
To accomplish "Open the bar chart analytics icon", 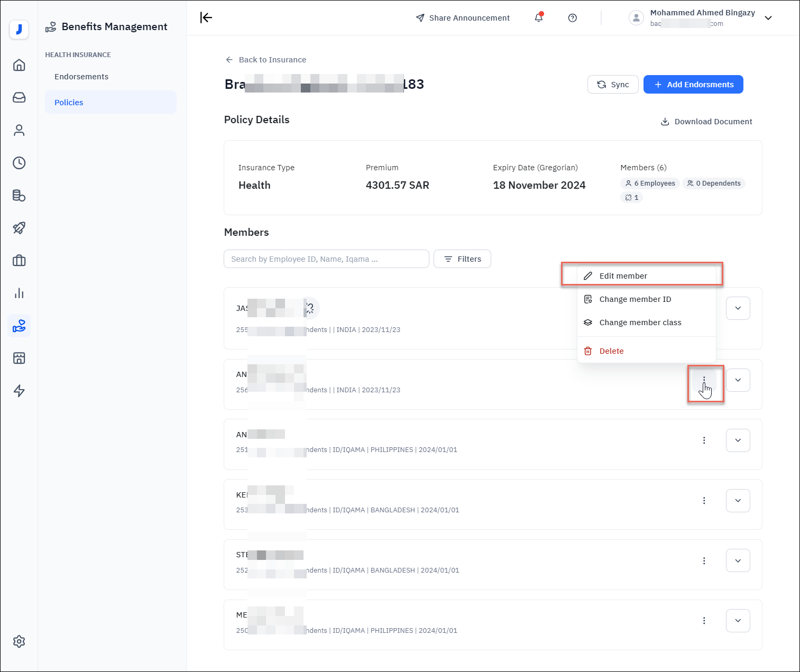I will [19, 293].
